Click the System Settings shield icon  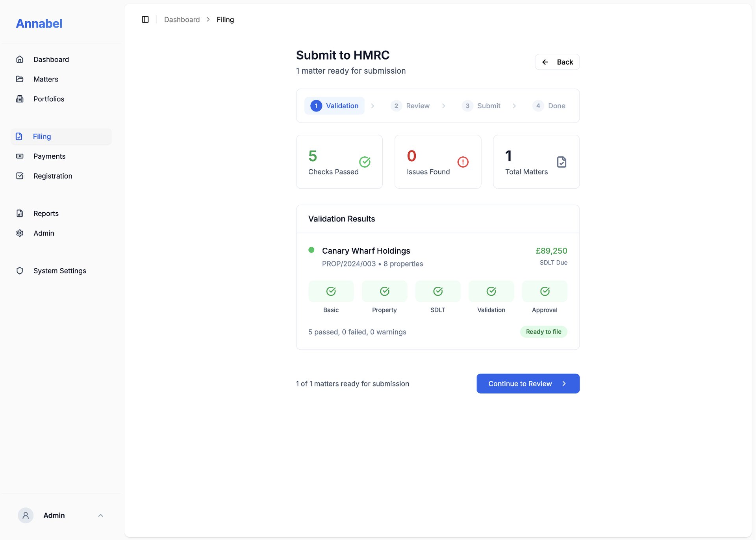20,271
